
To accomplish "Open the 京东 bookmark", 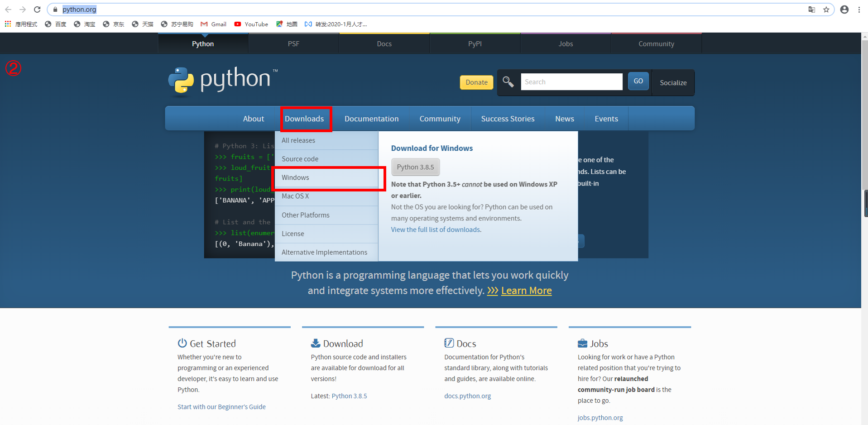I will tap(114, 24).
